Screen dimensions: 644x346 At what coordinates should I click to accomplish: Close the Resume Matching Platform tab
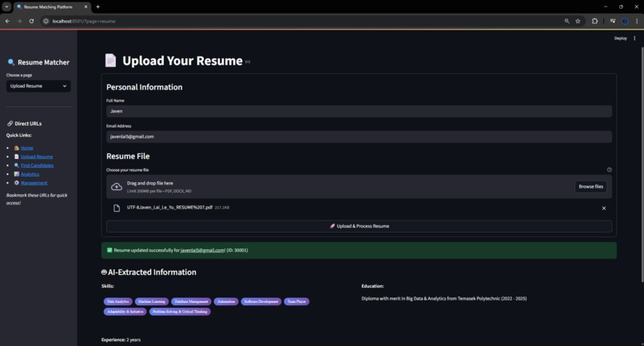[85, 6]
